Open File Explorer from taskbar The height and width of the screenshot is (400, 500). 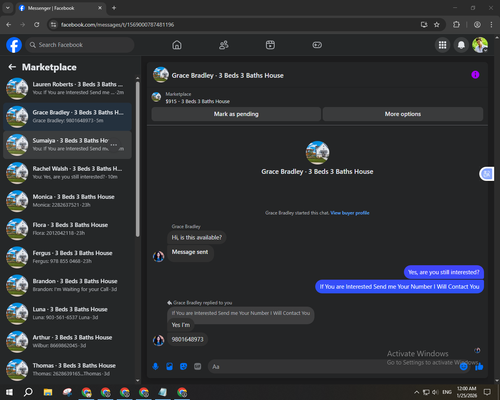click(x=48, y=392)
